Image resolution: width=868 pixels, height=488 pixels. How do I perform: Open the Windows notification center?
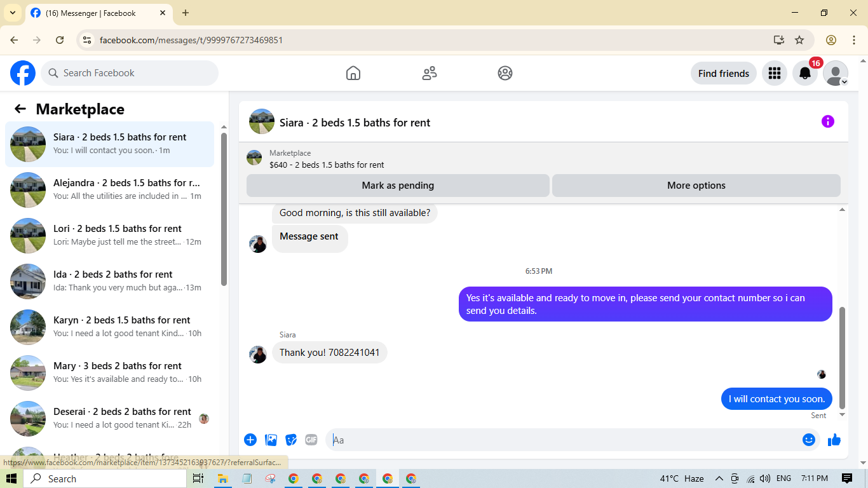(847, 478)
